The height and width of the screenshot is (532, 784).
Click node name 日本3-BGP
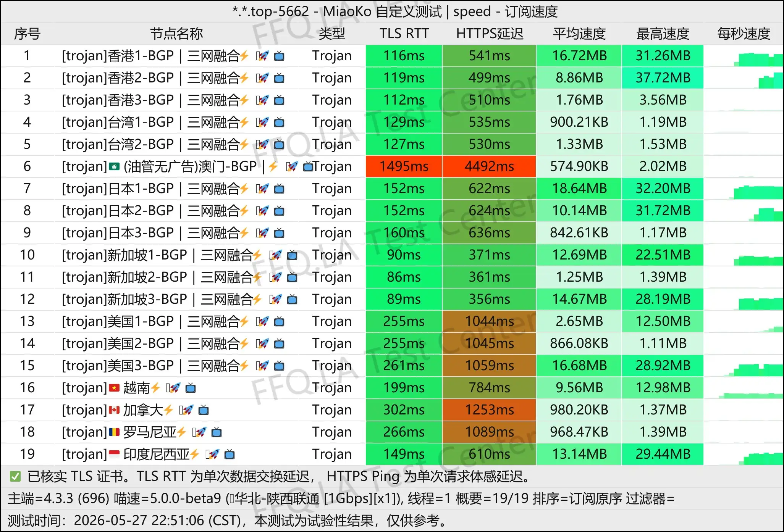141,233
